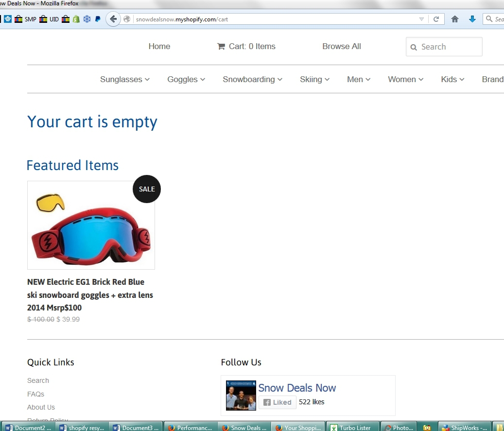The width and height of the screenshot is (504, 431).
Task: Open Turbo Lister from taskbar
Action: point(353,427)
